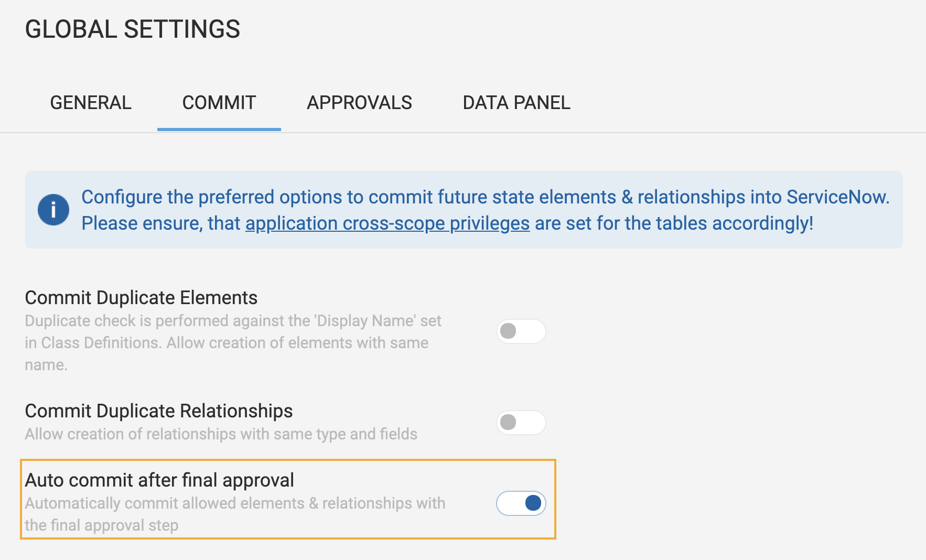Click 'are set for the tables accordingly!' text

[674, 223]
